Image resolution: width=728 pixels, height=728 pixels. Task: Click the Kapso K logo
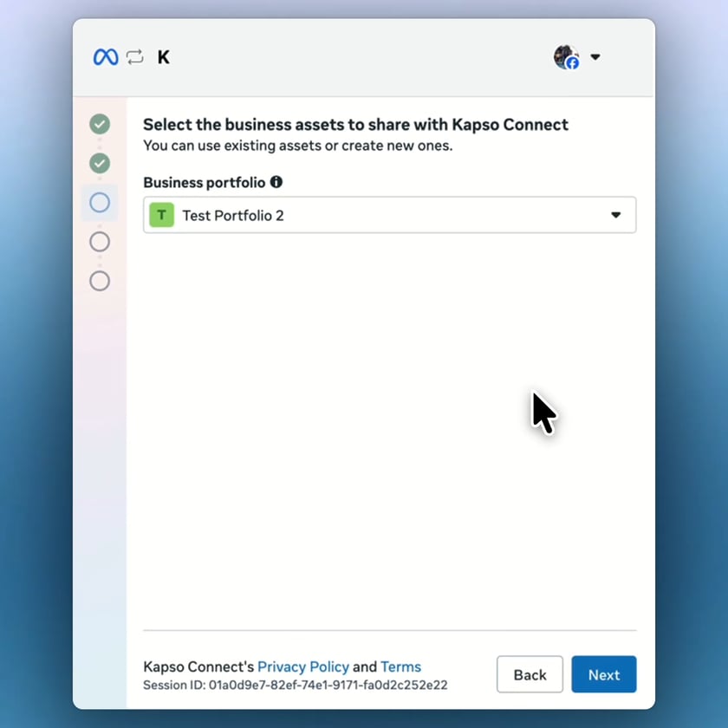tap(164, 57)
